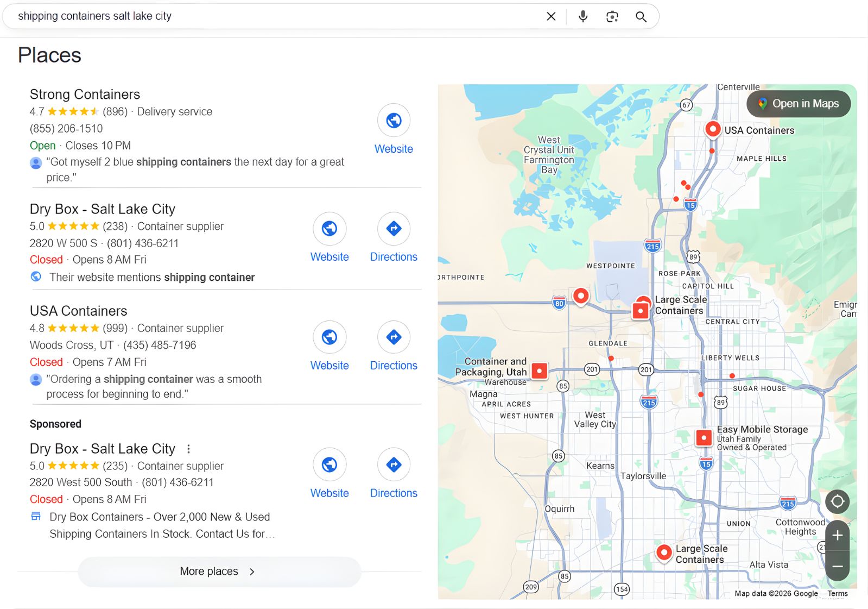Select the Easy Mobile Storage map pin
This screenshot has width=868, height=609.
pos(704,437)
